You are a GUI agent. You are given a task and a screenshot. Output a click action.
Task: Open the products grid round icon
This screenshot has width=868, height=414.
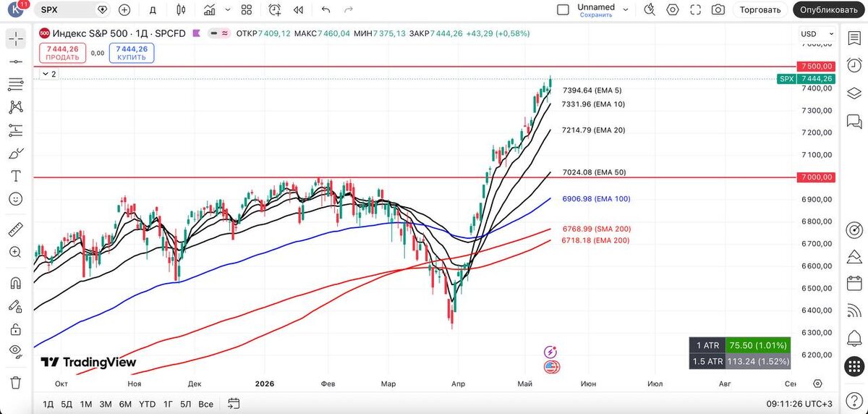pos(854,367)
